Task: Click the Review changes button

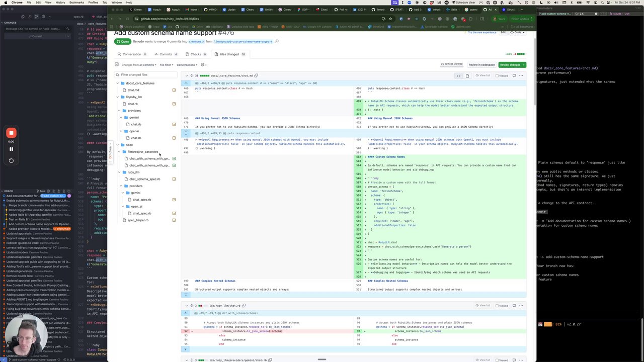Action: 512,65
